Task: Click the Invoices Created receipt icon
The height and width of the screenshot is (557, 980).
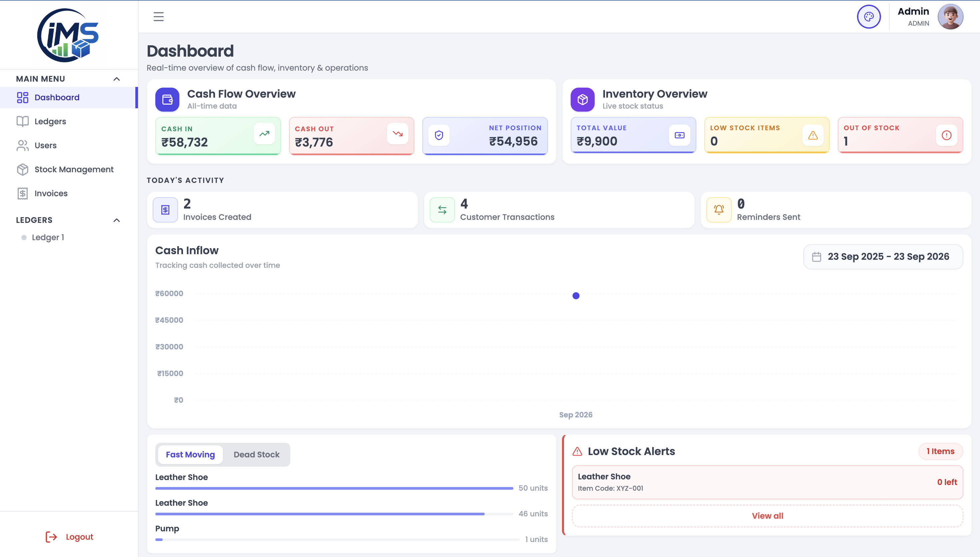Action: (x=165, y=210)
